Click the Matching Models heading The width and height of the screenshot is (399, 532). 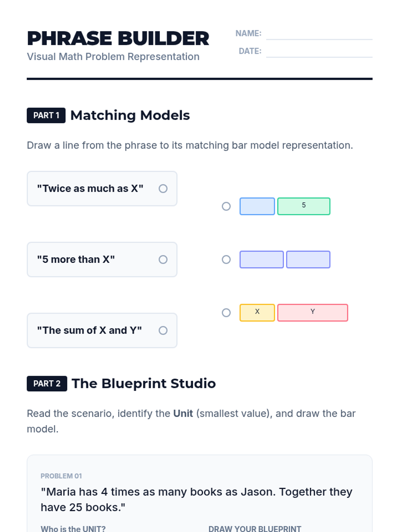[x=130, y=115]
